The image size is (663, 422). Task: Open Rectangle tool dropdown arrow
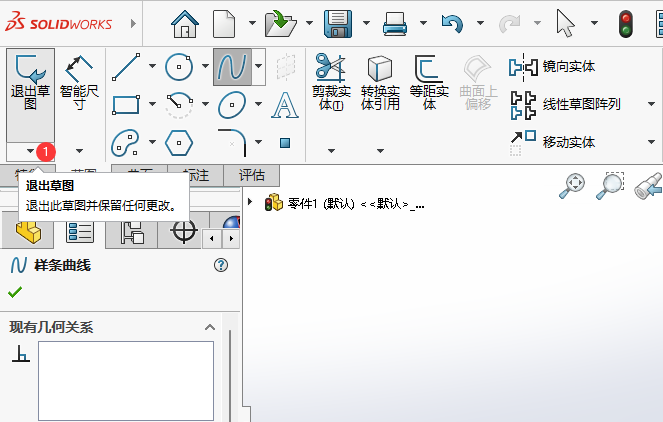152,104
